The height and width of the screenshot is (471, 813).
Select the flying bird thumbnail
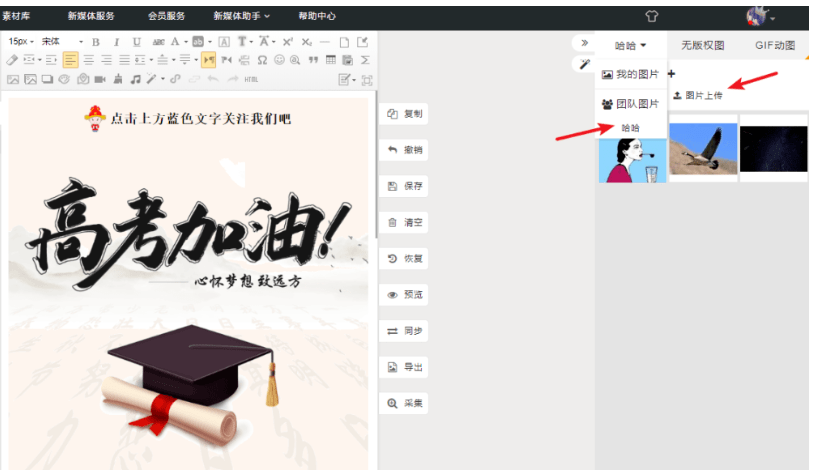[x=703, y=148]
